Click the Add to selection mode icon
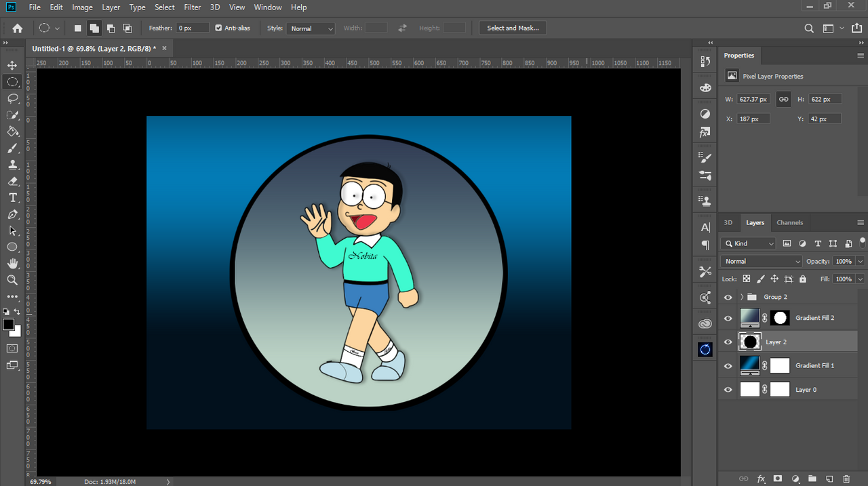 point(94,28)
